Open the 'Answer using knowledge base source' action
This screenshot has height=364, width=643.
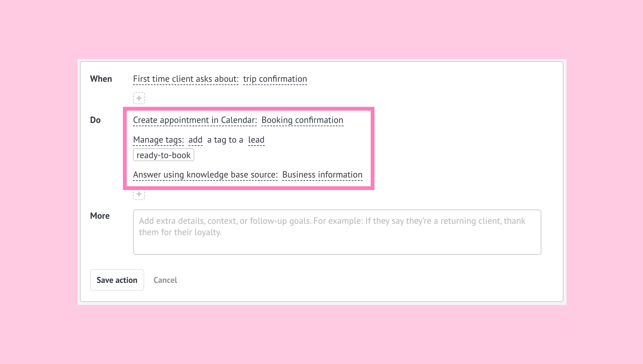[205, 174]
